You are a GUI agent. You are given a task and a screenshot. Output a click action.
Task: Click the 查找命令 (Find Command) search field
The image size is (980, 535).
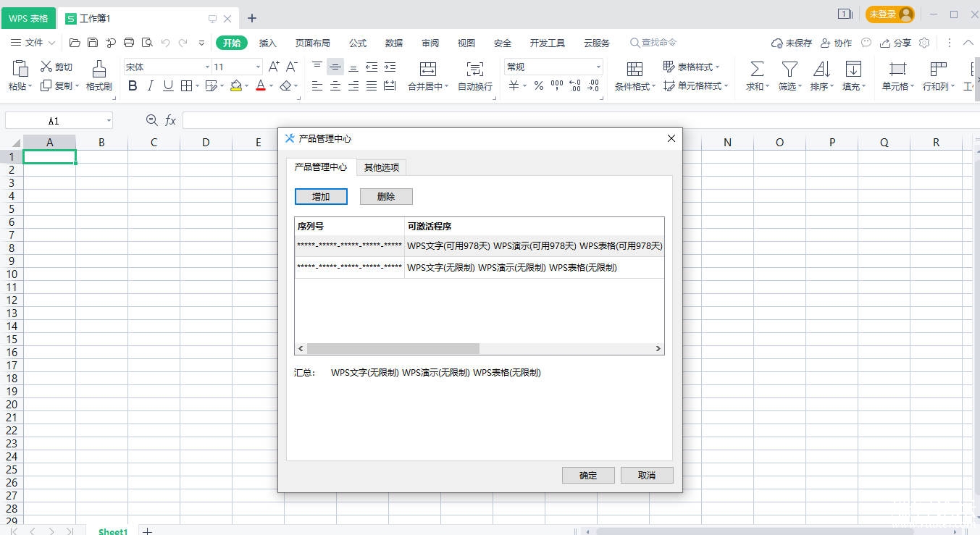(653, 43)
